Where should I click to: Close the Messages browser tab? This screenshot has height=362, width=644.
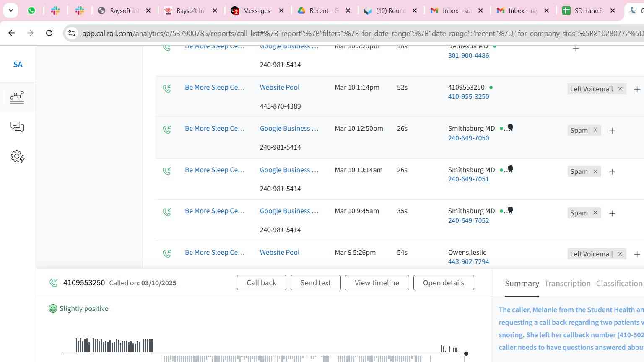point(281,10)
